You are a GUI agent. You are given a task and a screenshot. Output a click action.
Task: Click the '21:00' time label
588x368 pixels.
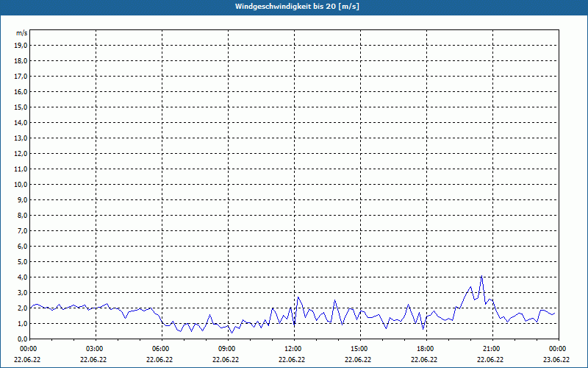click(x=492, y=349)
